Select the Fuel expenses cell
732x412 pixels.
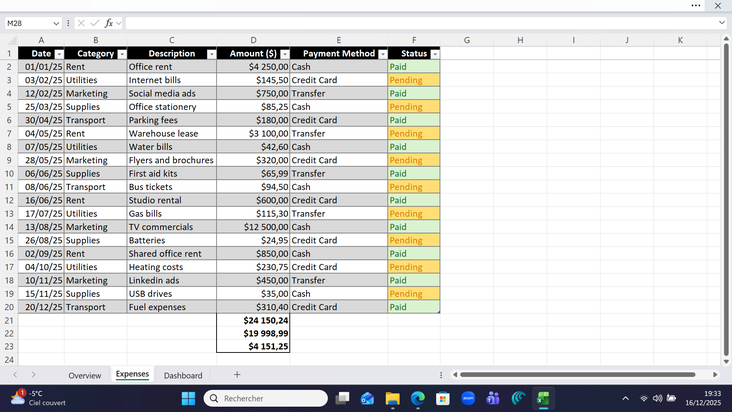(172, 307)
